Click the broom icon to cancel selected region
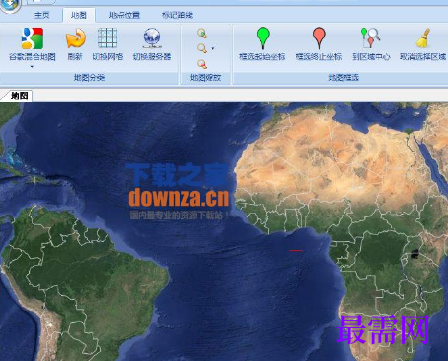 (x=423, y=38)
